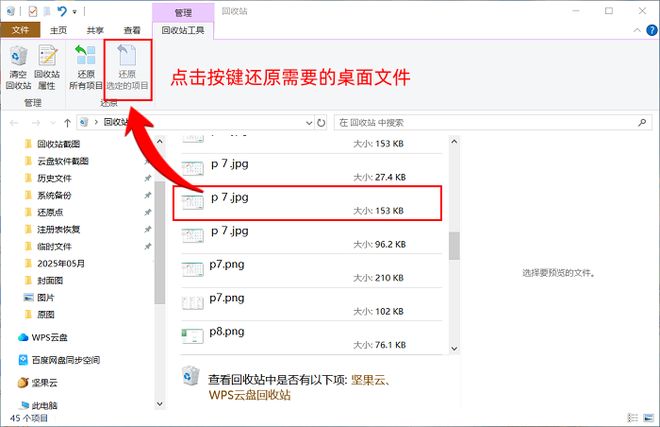Select the 回收站工具 ribbon tab
Screen dimensions: 660x427
point(183,30)
